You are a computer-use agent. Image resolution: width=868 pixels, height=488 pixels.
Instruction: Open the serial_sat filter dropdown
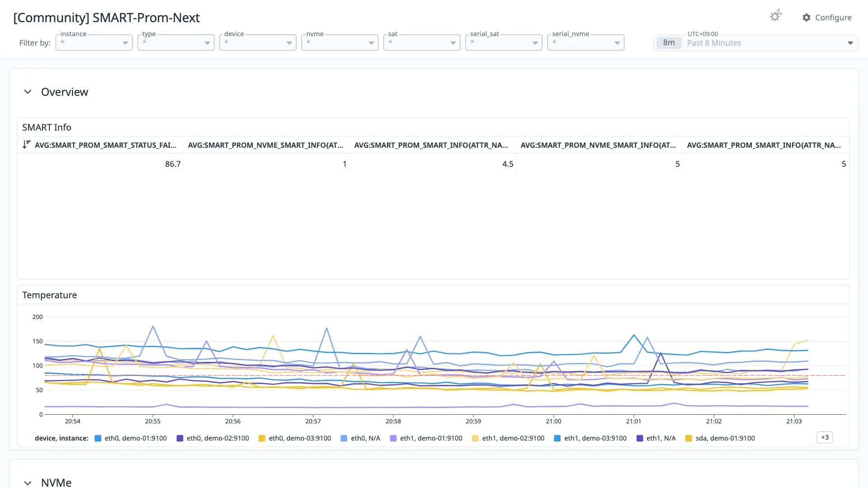[504, 42]
